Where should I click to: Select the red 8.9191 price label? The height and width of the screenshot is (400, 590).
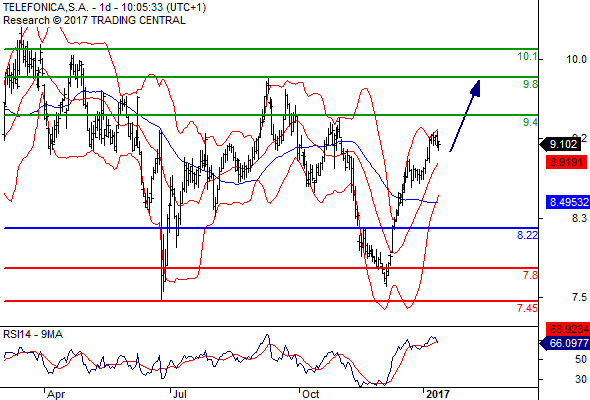point(566,163)
